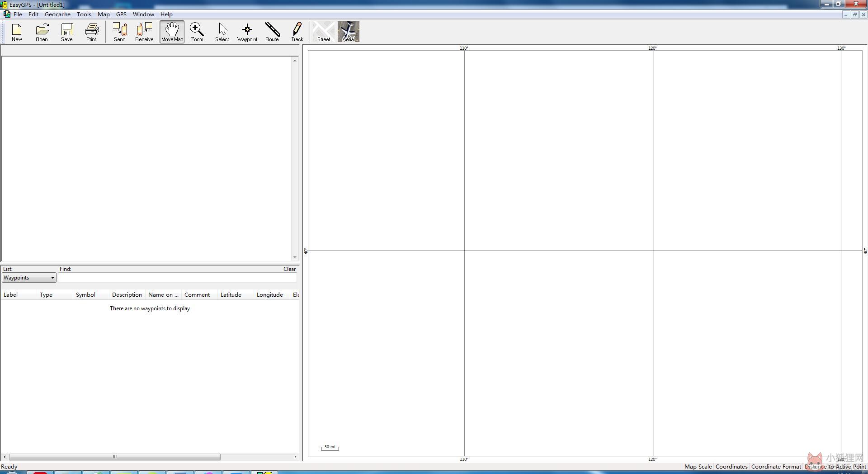
Task: Click the upper pane scroll-down arrow
Action: (x=295, y=257)
